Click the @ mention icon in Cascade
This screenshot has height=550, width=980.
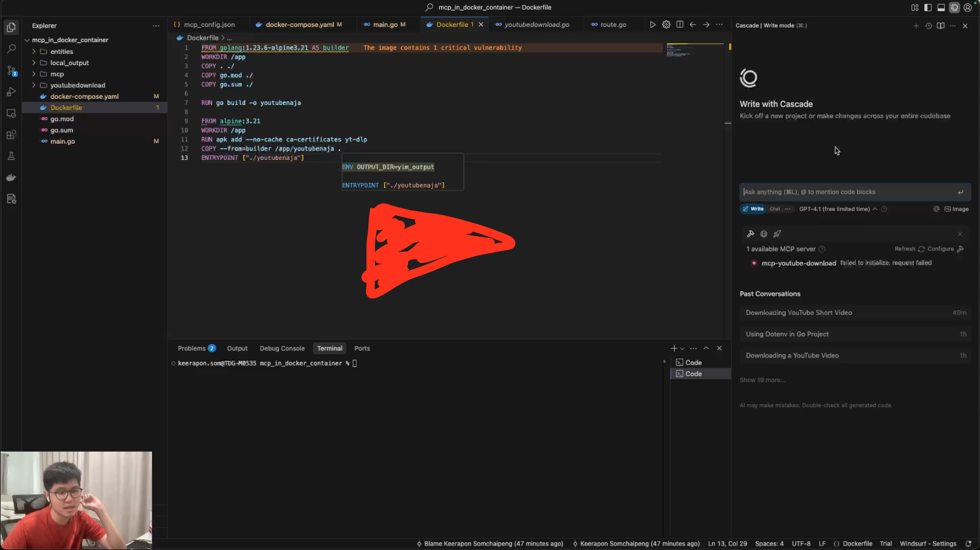(x=936, y=209)
